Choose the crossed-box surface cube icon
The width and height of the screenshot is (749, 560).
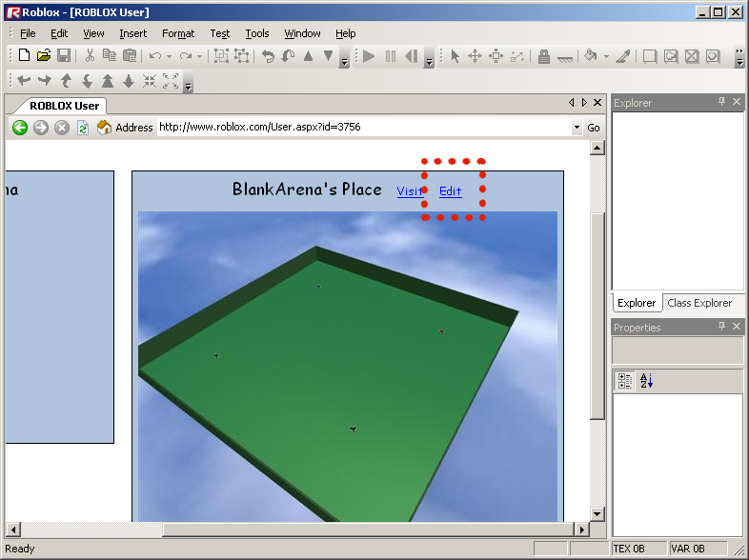(692, 56)
